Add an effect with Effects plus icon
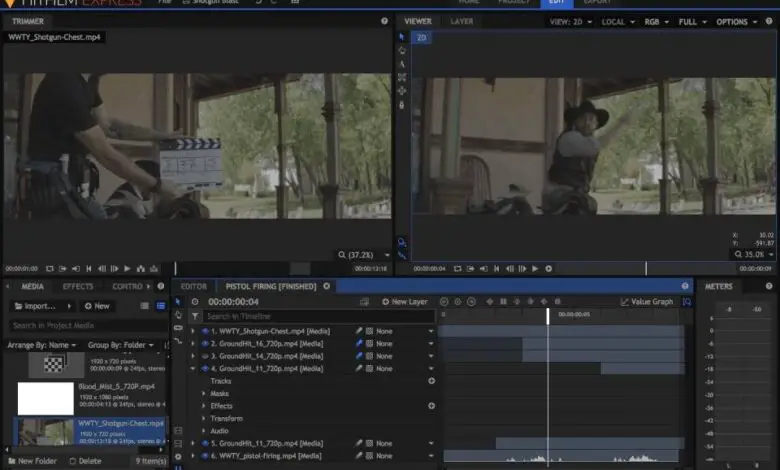 click(431, 406)
